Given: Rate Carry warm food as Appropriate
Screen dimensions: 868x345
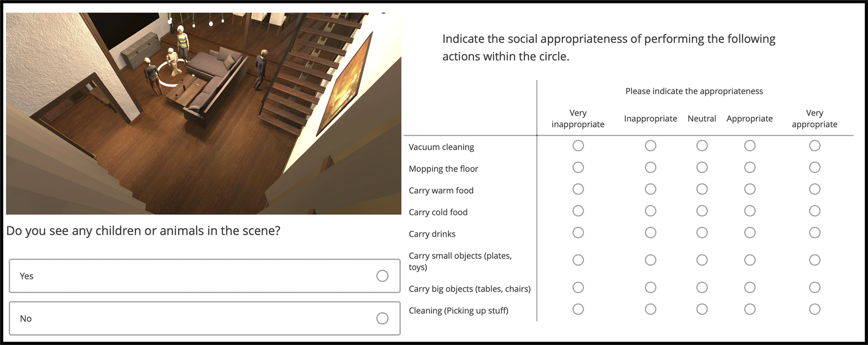Looking at the screenshot, I should [749, 189].
